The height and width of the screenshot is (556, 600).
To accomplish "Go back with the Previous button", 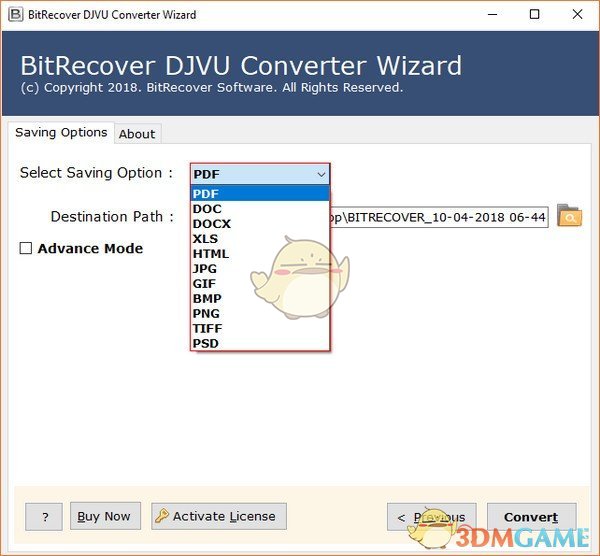I will click(432, 517).
